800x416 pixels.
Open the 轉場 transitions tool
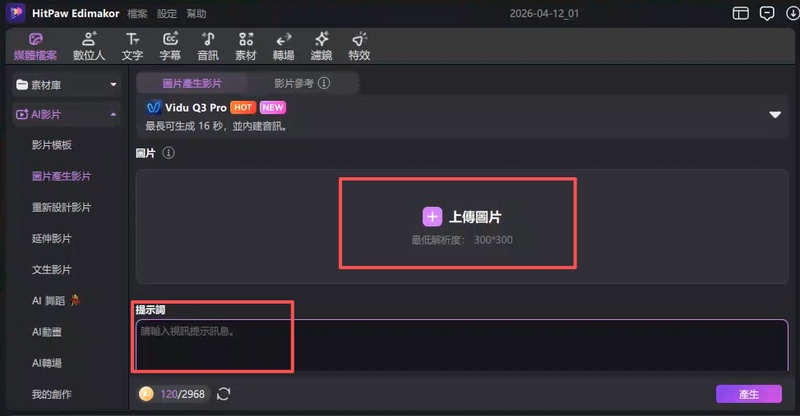(x=283, y=46)
